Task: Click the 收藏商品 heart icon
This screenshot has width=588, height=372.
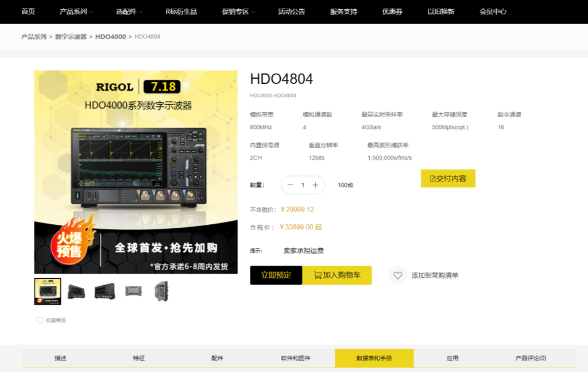Action: (x=40, y=320)
